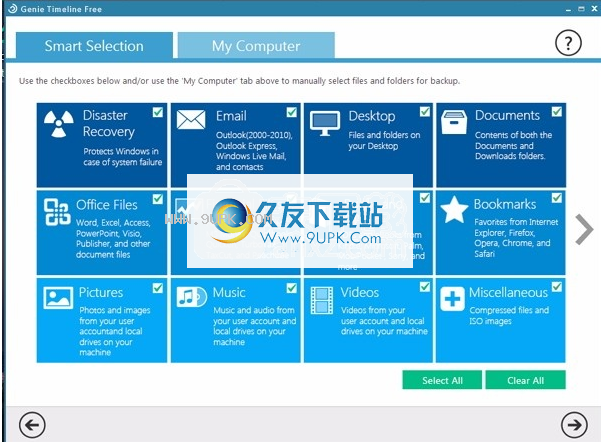Click the 'Use the checkboxes below' instruction text

(x=239, y=81)
